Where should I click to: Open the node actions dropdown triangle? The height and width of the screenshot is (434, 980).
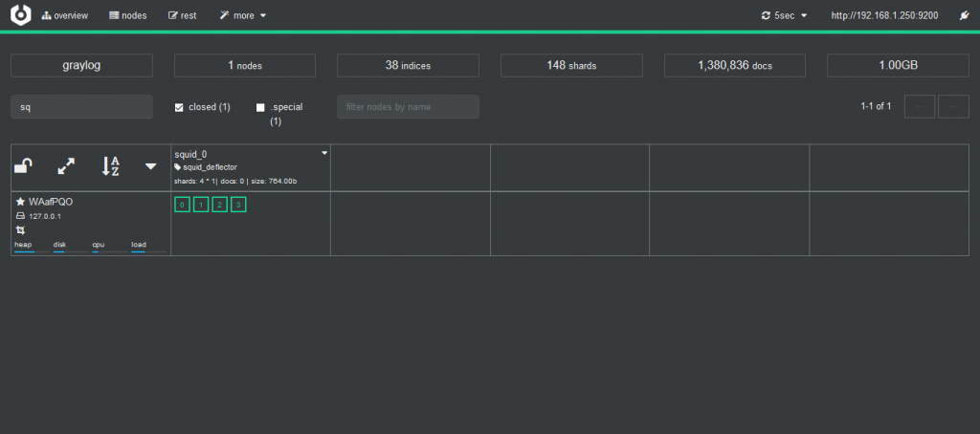pyautogui.click(x=150, y=166)
